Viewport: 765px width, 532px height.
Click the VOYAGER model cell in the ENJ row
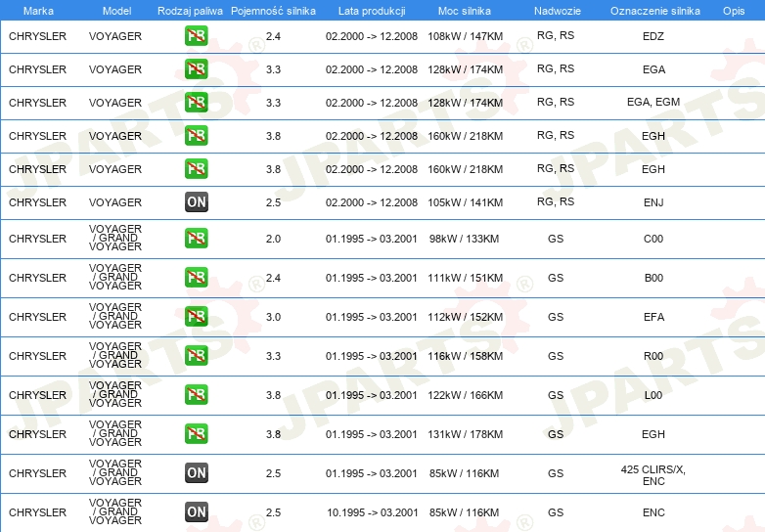pyautogui.click(x=115, y=202)
